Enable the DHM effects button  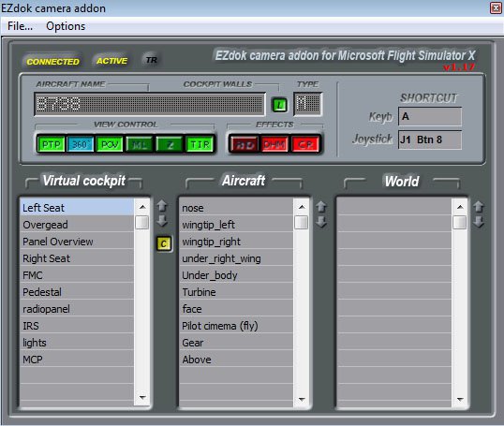[x=274, y=144]
